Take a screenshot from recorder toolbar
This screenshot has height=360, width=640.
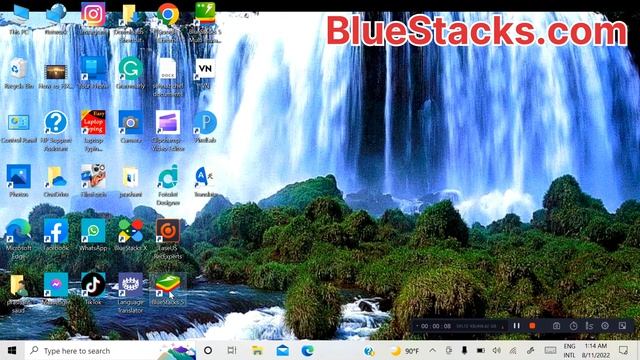tap(556, 326)
